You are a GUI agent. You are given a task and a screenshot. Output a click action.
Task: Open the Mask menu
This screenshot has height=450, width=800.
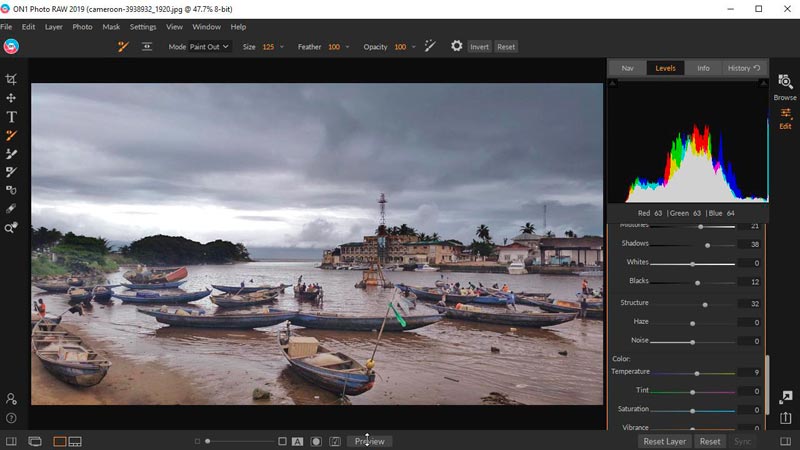(x=111, y=26)
